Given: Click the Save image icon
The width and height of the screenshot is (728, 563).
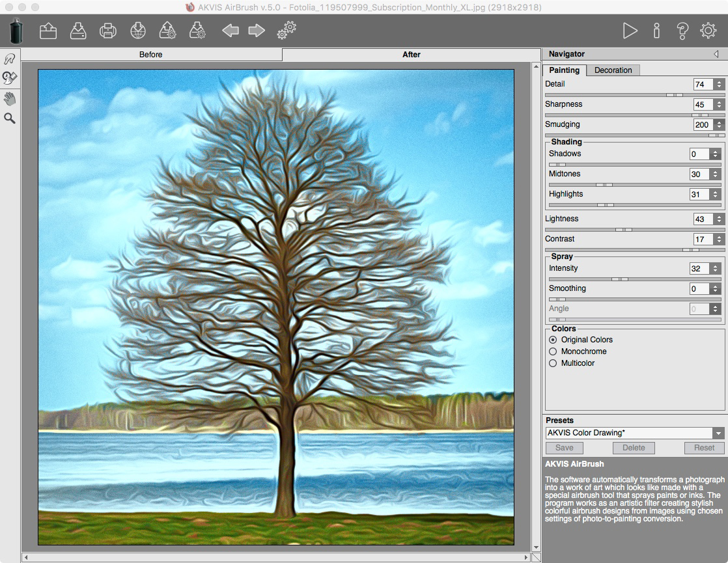Looking at the screenshot, I should pos(77,31).
